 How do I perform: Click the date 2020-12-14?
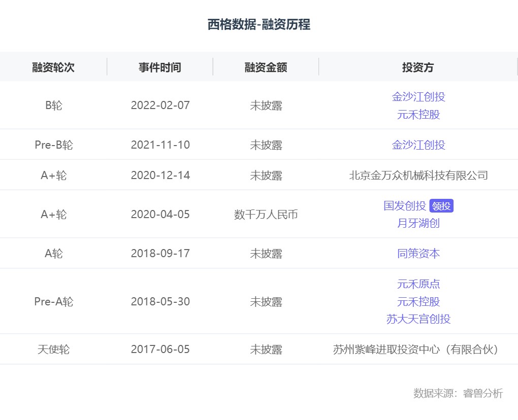pos(160,175)
